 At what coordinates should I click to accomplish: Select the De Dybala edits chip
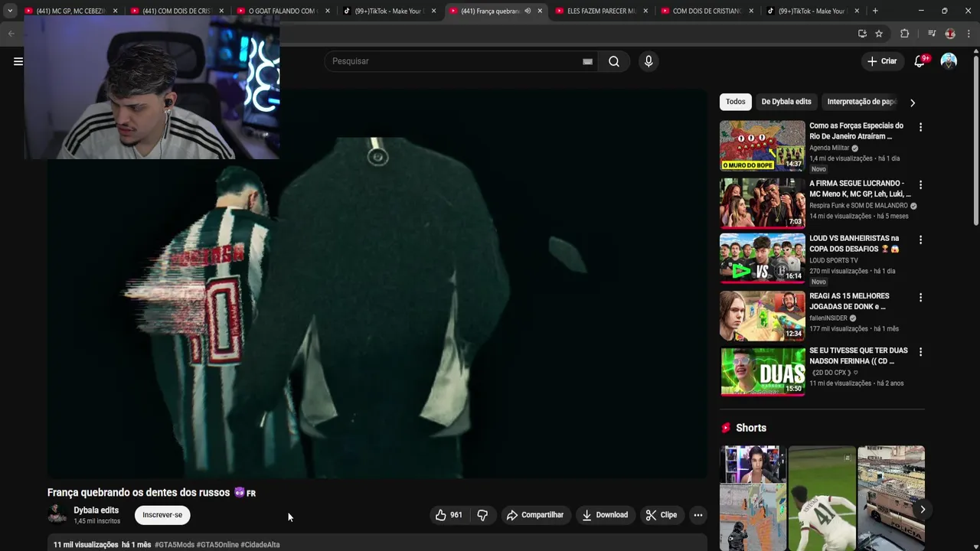click(x=786, y=102)
